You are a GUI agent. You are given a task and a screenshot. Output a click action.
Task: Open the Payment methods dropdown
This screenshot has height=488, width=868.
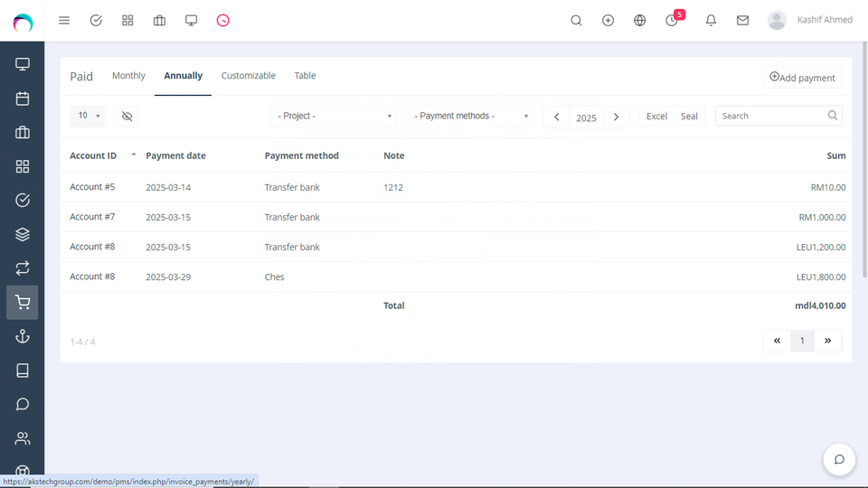[x=470, y=116]
